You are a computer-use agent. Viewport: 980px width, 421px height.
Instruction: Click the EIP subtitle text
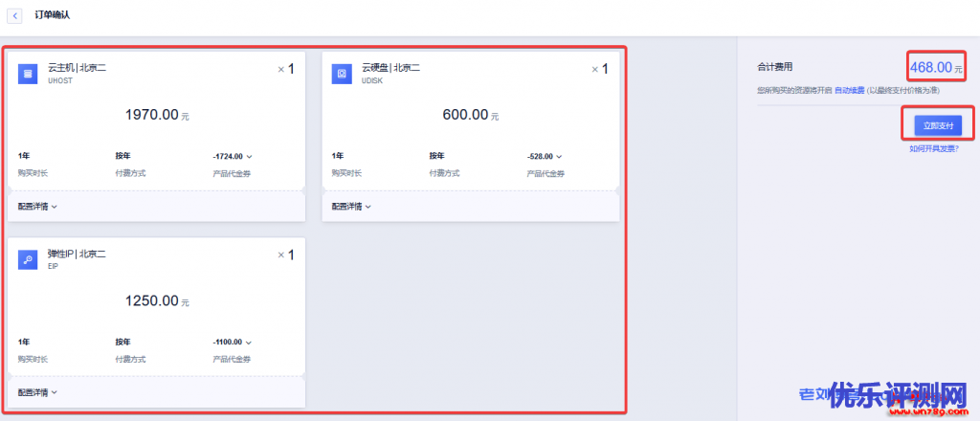click(x=53, y=267)
